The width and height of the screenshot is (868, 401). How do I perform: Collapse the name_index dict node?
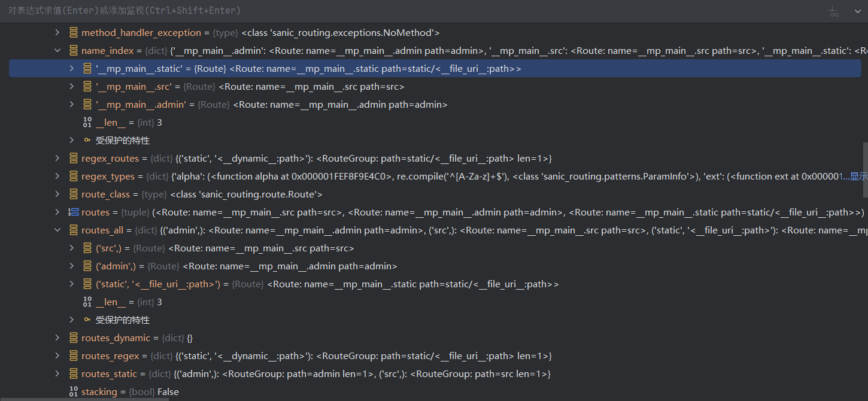tap(57, 51)
